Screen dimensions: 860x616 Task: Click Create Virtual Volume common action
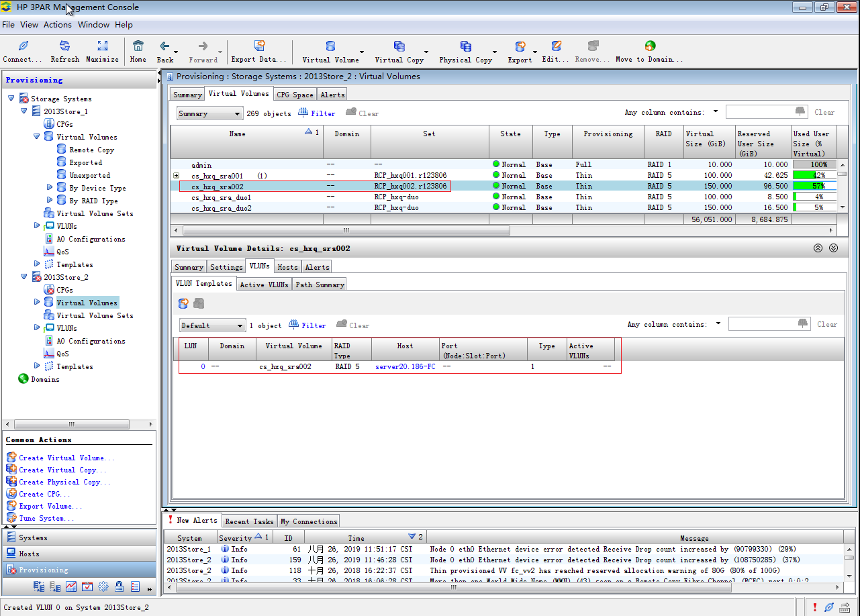(66, 458)
